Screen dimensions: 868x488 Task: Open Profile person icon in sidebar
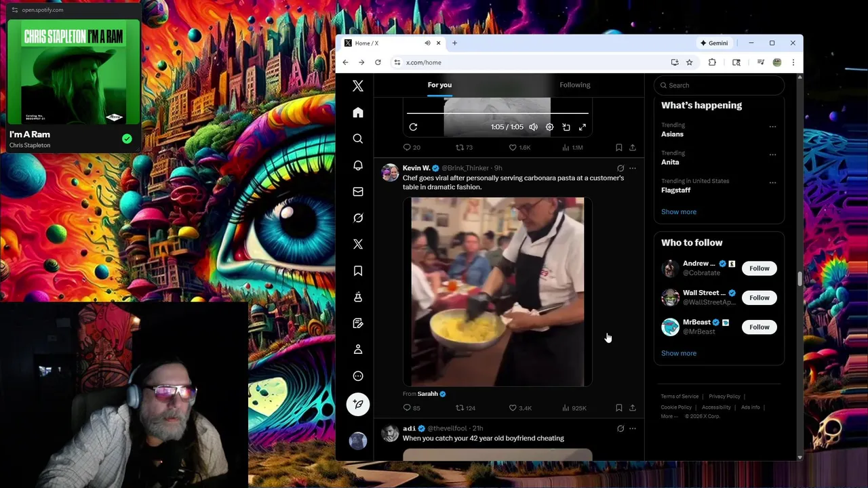click(358, 349)
